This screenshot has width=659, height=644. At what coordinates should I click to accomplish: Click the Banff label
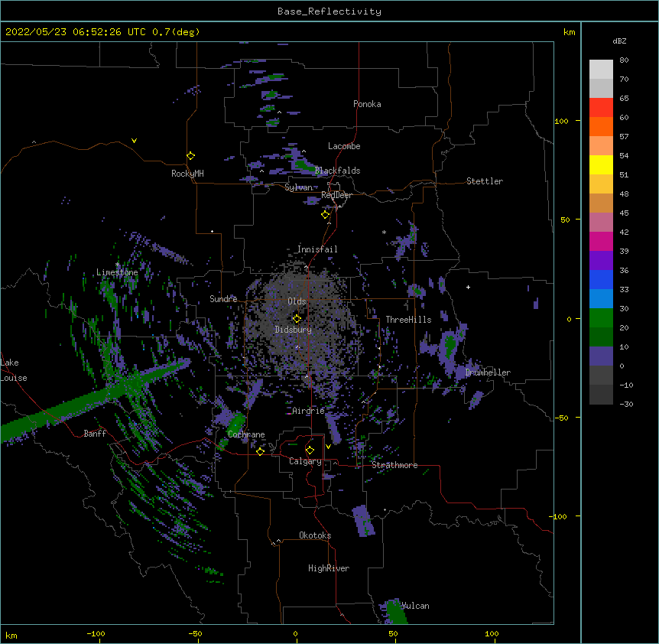point(95,434)
